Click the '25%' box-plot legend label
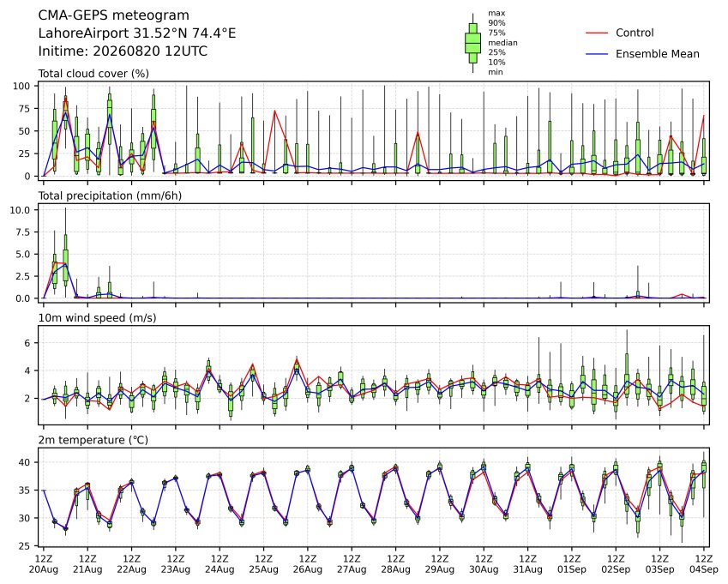 (x=496, y=52)
